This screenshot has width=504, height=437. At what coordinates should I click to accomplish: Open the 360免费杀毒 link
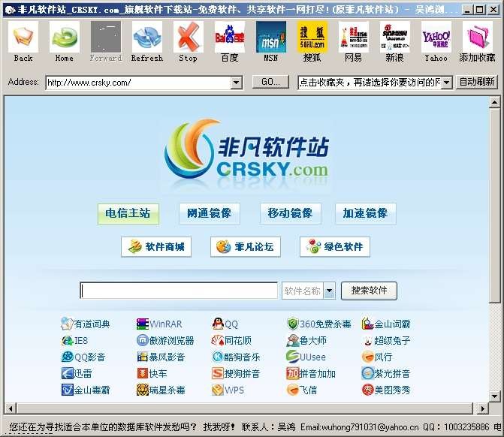tap(319, 324)
